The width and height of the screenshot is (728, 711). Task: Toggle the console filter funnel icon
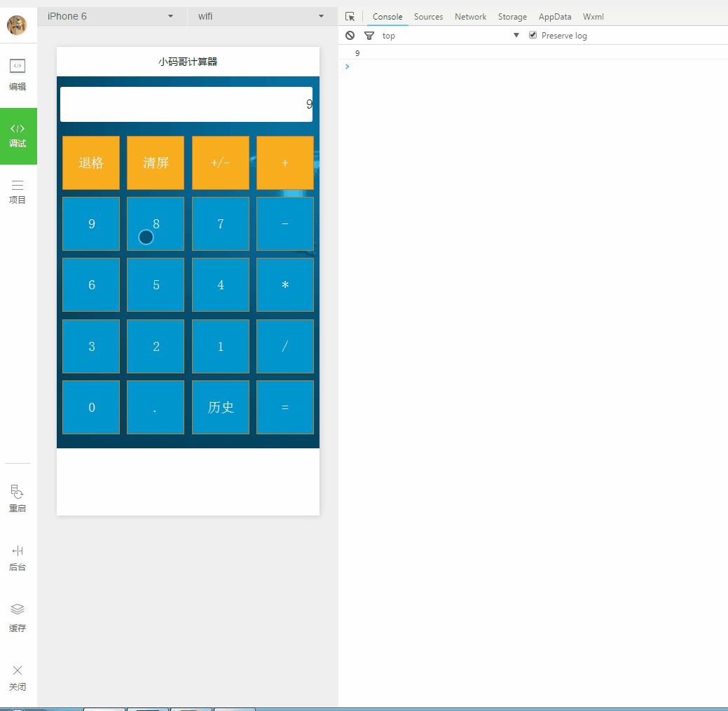tap(369, 35)
